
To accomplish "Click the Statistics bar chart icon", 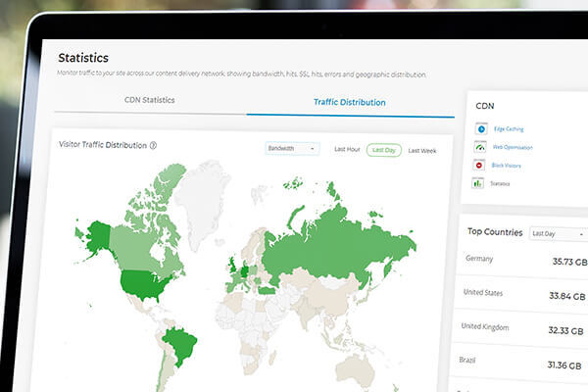I will tap(478, 183).
